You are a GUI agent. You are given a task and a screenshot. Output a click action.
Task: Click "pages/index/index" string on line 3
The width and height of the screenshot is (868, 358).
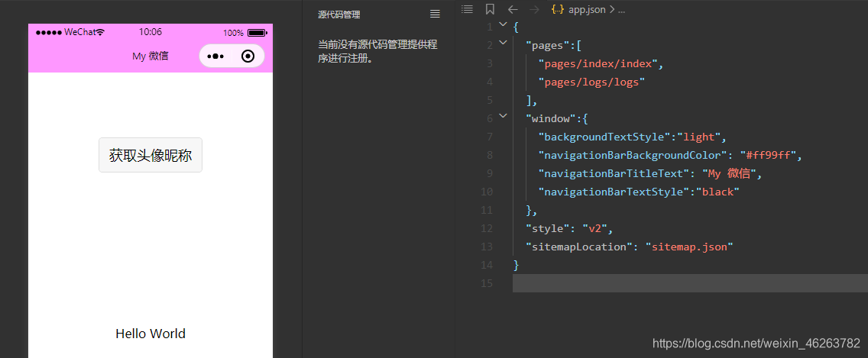coord(598,63)
